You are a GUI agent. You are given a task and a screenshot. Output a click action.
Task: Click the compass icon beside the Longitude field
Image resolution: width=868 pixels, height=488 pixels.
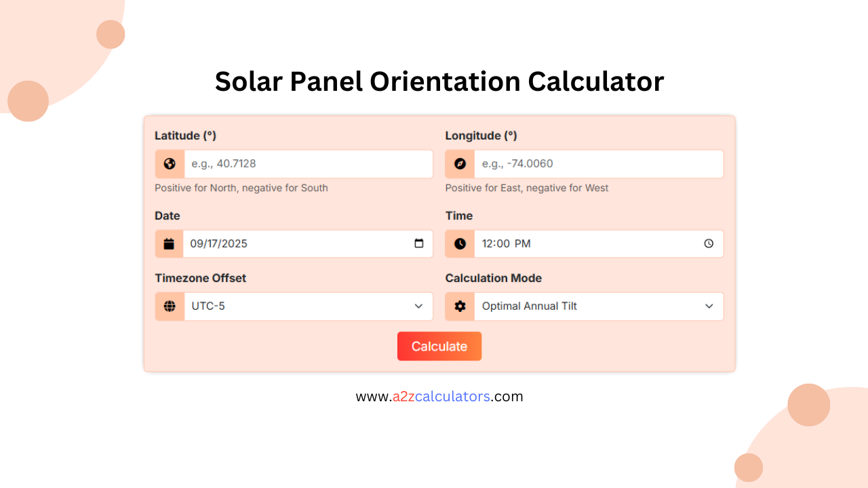pyautogui.click(x=459, y=163)
